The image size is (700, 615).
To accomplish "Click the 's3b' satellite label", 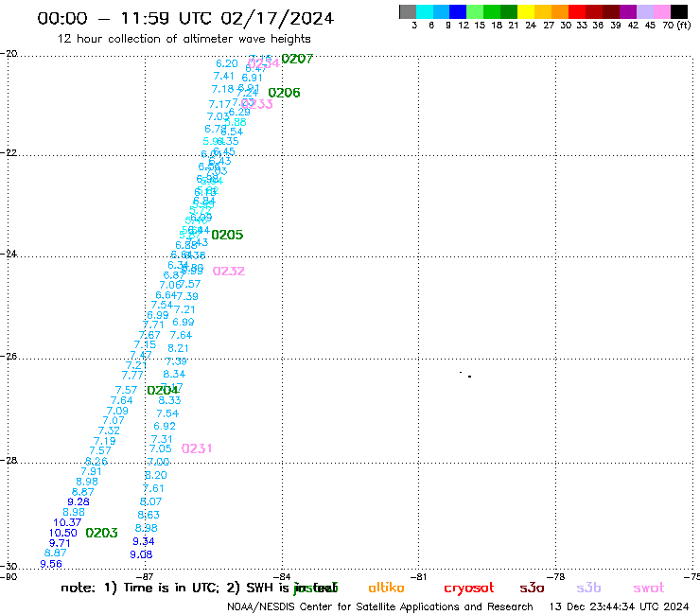I will [x=588, y=588].
